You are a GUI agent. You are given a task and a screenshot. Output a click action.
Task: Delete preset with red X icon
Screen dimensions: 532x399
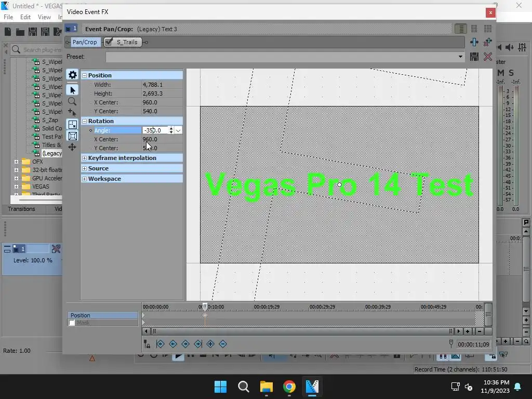[x=487, y=57]
